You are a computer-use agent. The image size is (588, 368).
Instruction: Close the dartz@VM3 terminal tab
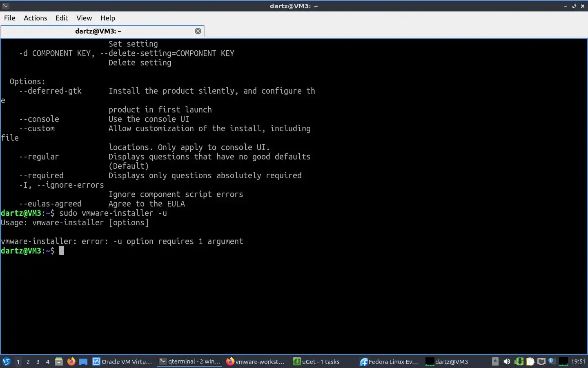[x=198, y=31]
